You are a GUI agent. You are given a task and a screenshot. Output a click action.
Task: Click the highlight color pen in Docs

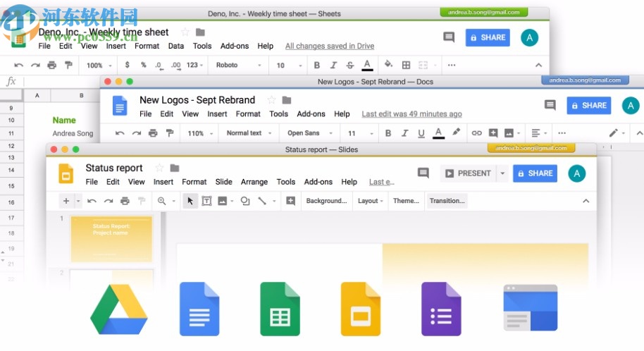[x=457, y=132]
